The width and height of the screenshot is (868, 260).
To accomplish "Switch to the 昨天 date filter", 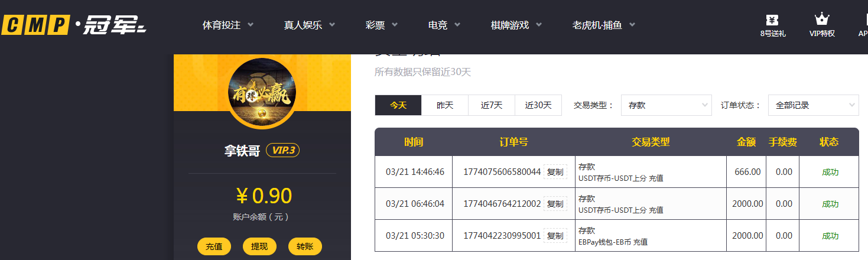I will [445, 105].
